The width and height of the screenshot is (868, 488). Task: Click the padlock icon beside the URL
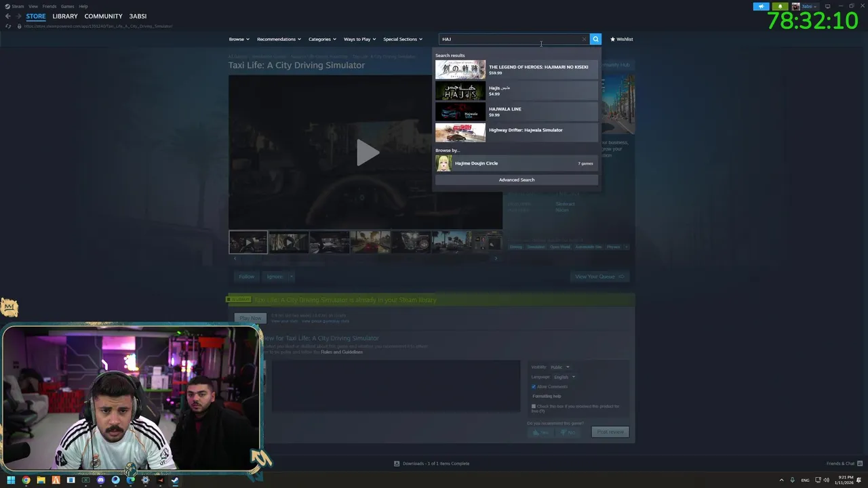coord(19,26)
